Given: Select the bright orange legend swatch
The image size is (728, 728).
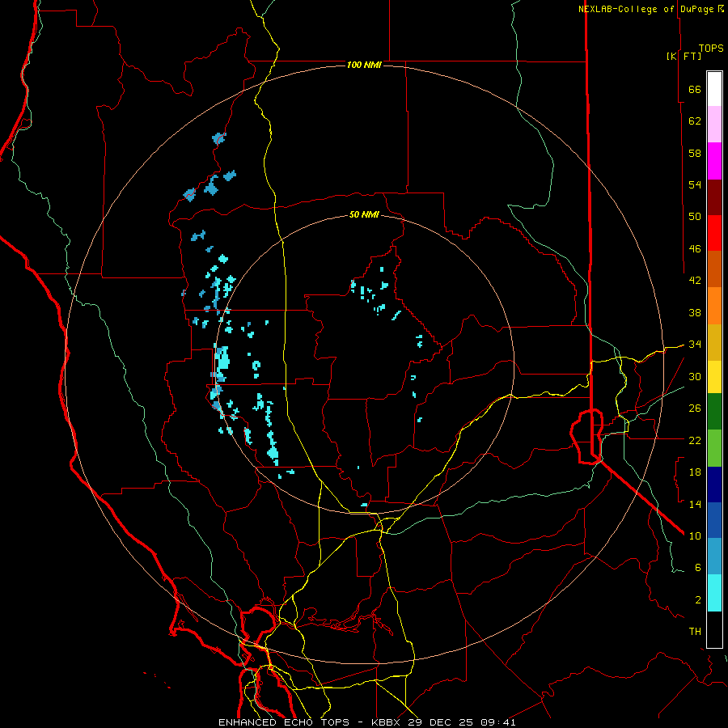Looking at the screenshot, I should pos(714,306).
